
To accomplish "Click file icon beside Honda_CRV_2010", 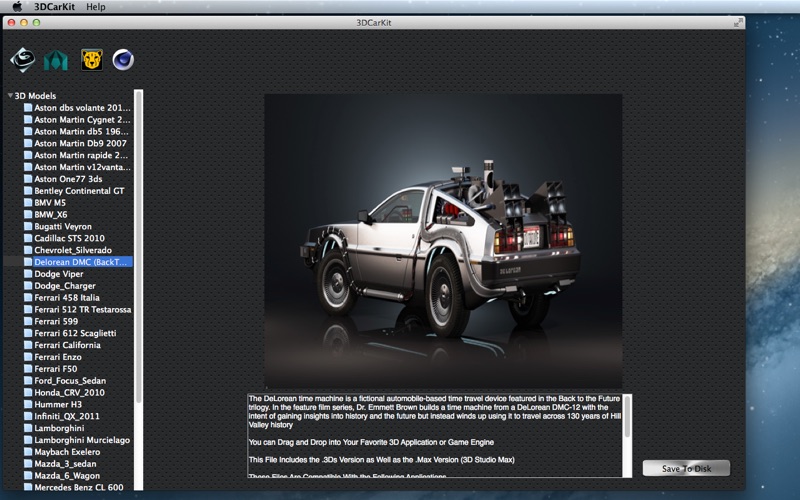I will point(28,392).
